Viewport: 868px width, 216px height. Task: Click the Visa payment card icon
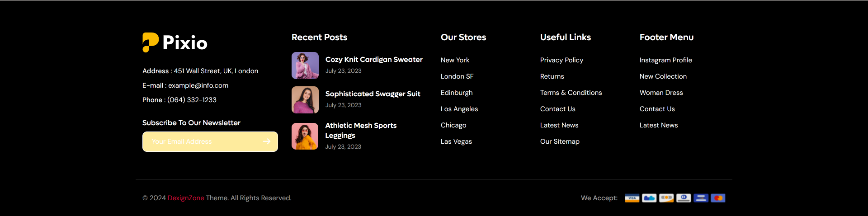click(632, 198)
